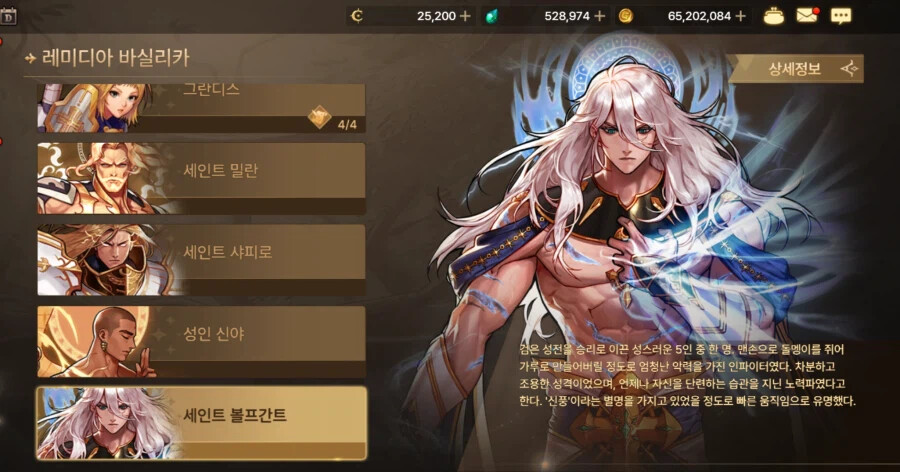Select 세인트 볼프간트 character entry
900x472 pixels.
pyautogui.click(x=201, y=423)
